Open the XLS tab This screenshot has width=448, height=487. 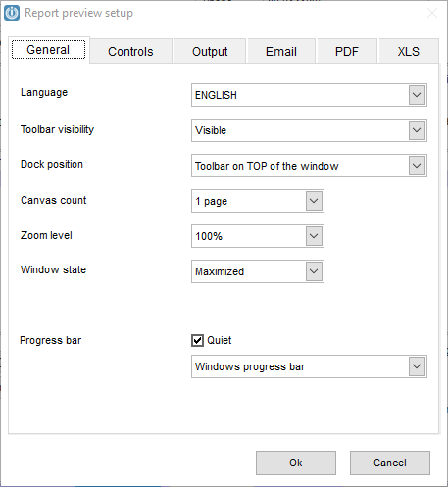click(409, 51)
